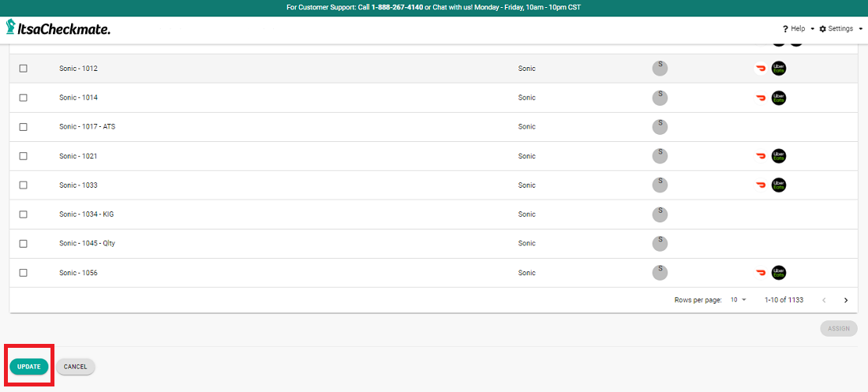The width and height of the screenshot is (868, 392).
Task: Click the ItsaCheckmate logo
Action: click(x=58, y=28)
